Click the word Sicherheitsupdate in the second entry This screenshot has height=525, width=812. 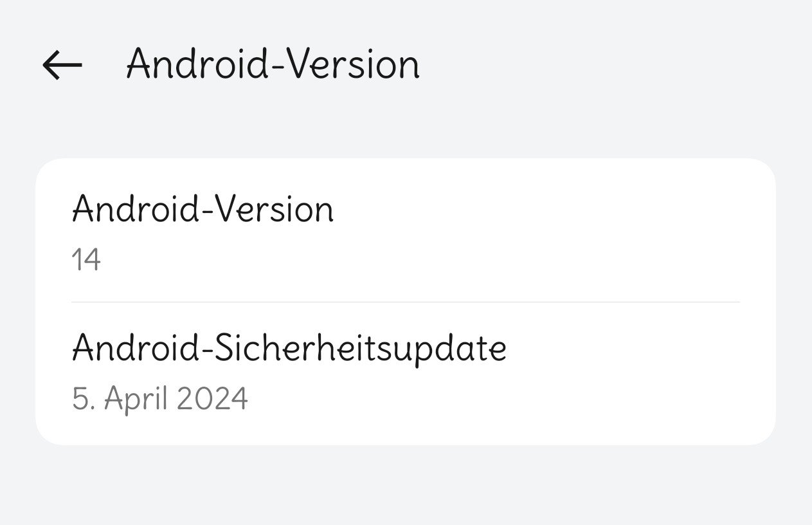(x=359, y=348)
